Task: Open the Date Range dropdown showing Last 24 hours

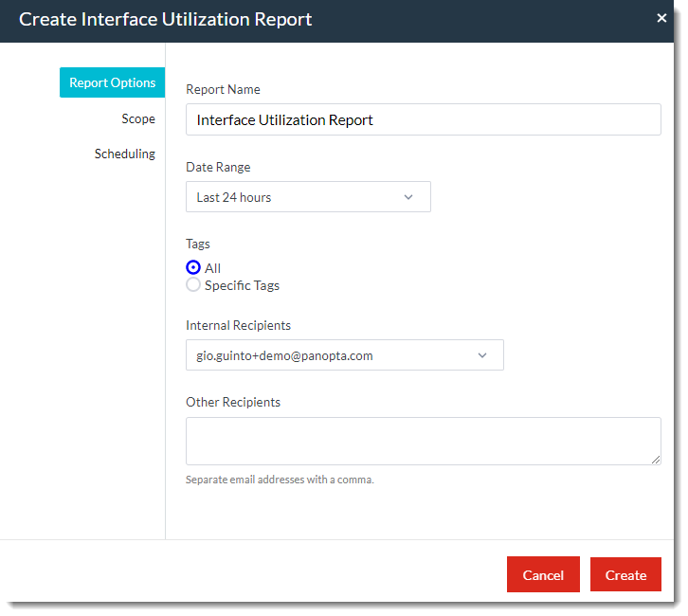Action: 294,197
